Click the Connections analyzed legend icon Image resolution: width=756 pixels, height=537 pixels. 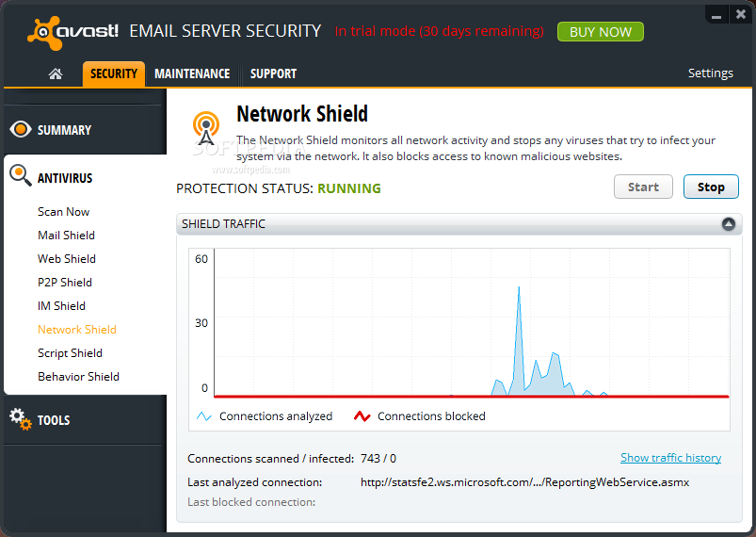pos(204,415)
